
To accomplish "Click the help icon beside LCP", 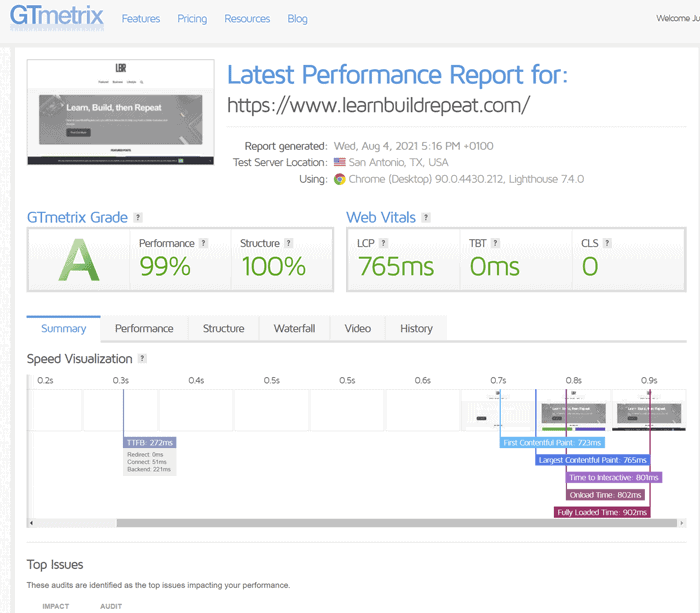I will pos(383,243).
